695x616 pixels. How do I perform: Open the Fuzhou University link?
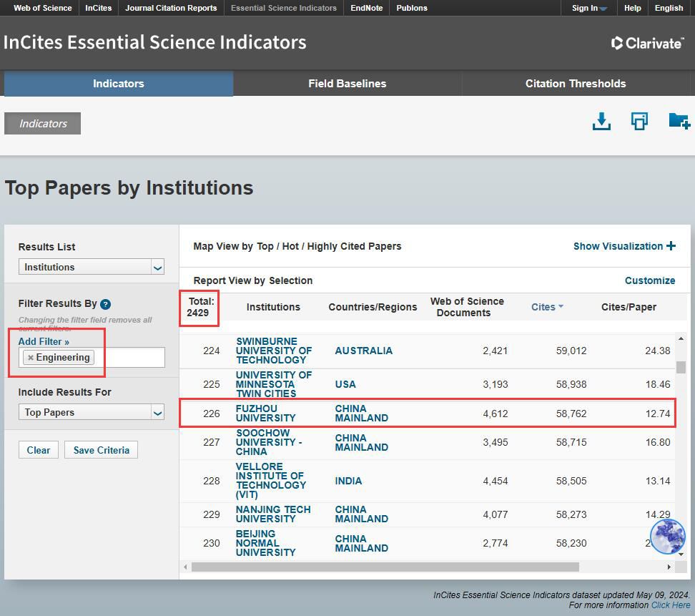point(265,413)
